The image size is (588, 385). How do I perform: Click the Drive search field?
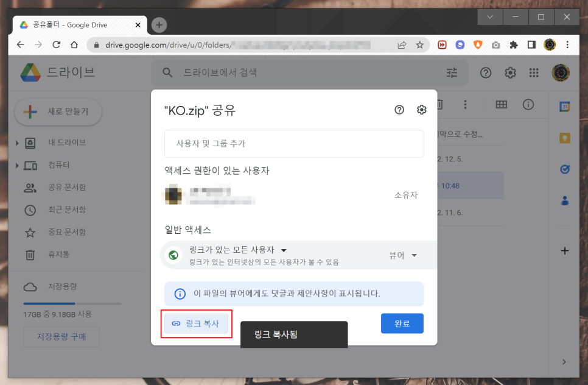pos(309,72)
